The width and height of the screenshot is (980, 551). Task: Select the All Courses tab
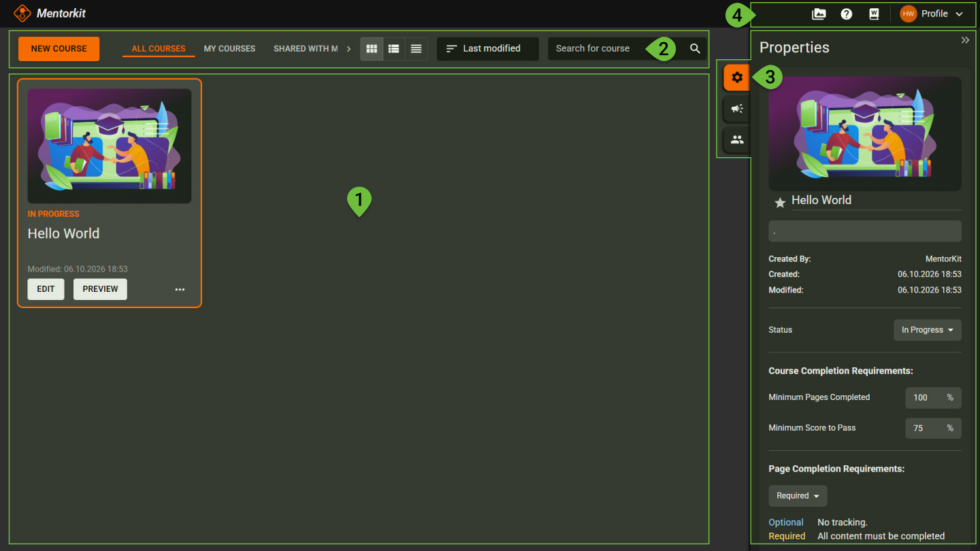coord(159,49)
